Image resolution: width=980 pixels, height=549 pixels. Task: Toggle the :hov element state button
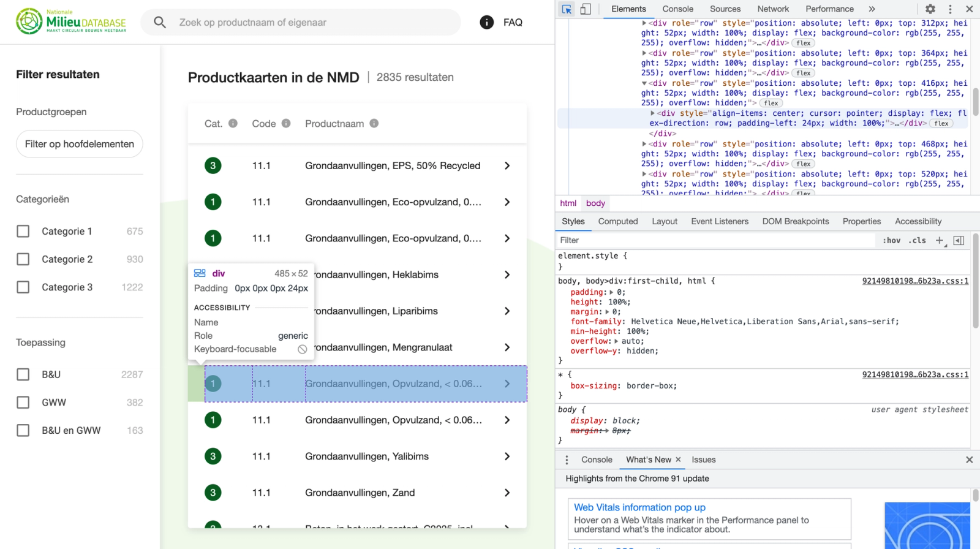pyautogui.click(x=892, y=241)
